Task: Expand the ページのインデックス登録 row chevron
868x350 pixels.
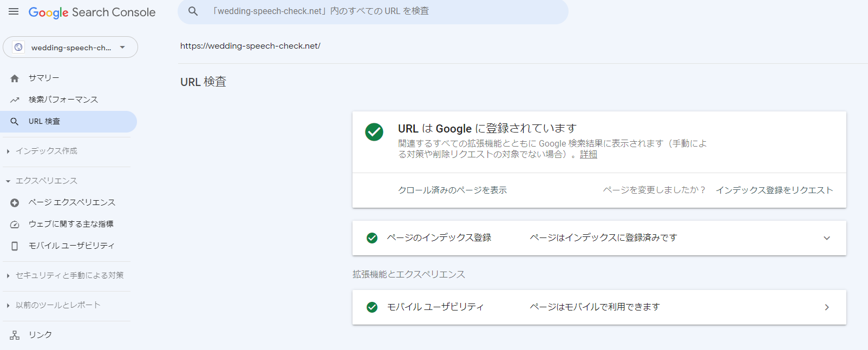Action: coord(827,238)
